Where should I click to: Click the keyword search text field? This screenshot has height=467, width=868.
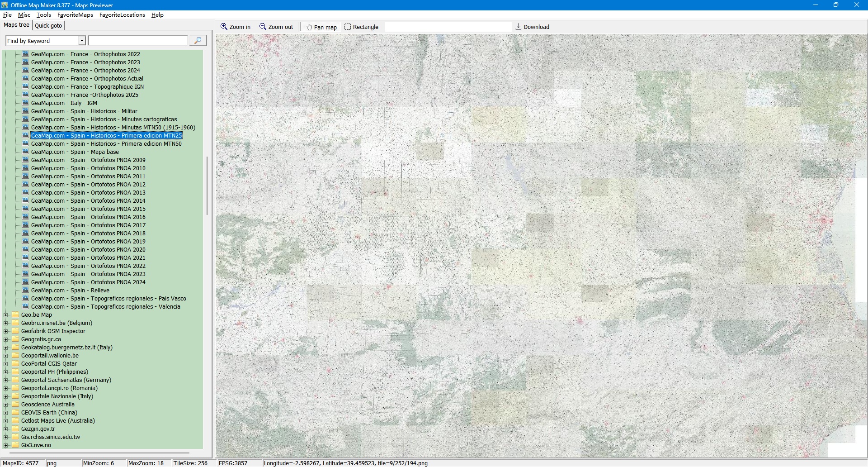138,41
